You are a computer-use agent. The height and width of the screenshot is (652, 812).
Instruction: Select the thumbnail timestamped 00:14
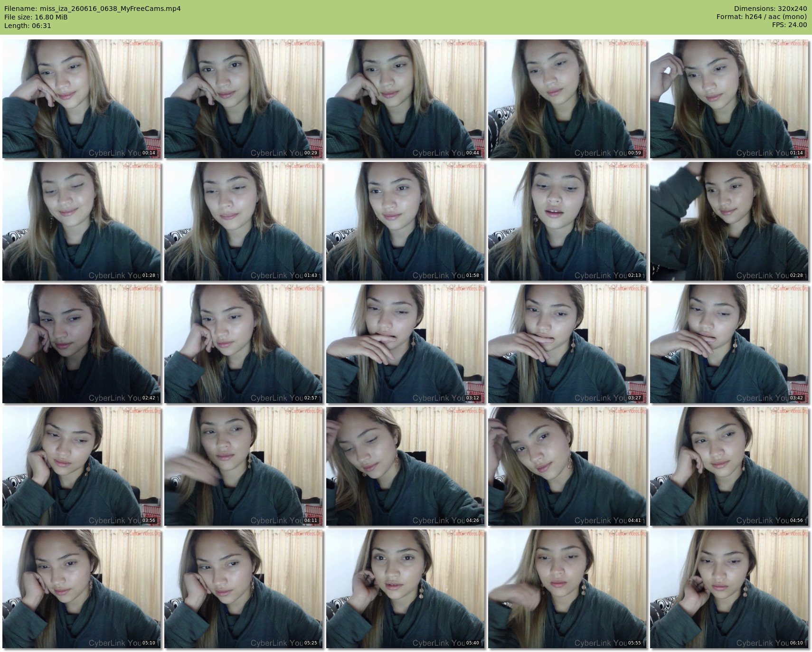point(82,99)
